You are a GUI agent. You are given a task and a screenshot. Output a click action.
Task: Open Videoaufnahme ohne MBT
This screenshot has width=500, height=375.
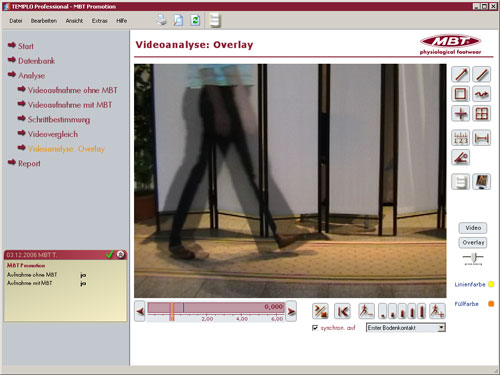72,90
